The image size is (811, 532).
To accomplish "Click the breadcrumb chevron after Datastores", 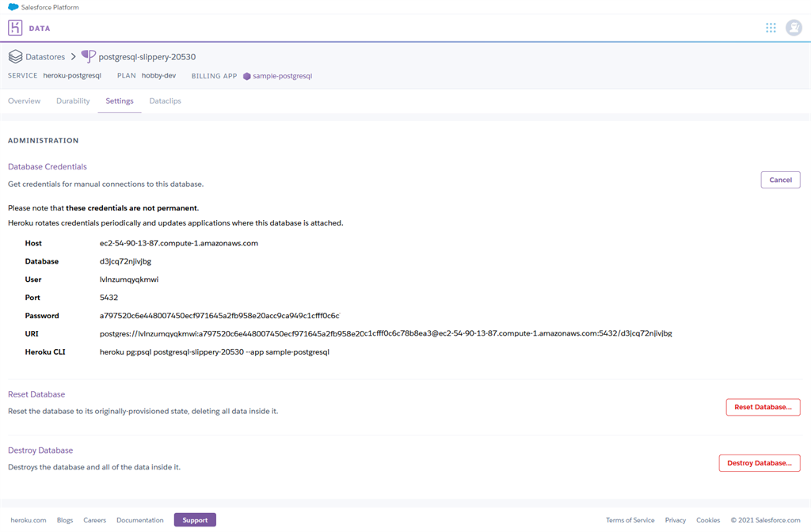I will click(x=73, y=56).
